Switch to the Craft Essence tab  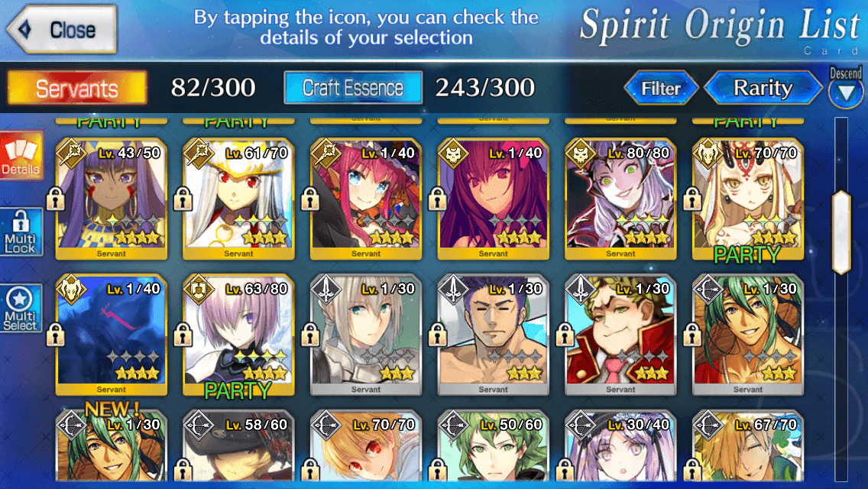[353, 88]
